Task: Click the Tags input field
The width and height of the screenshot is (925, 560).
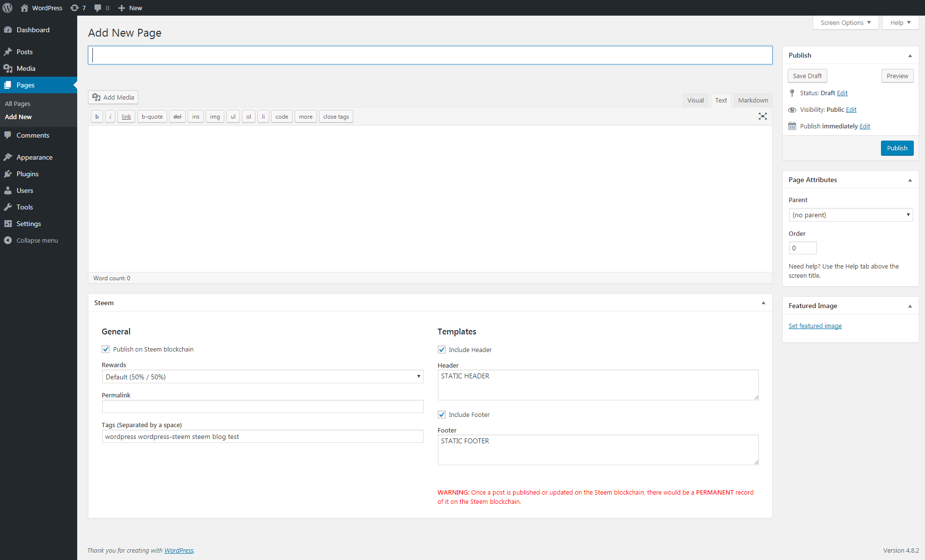Action: [262, 436]
